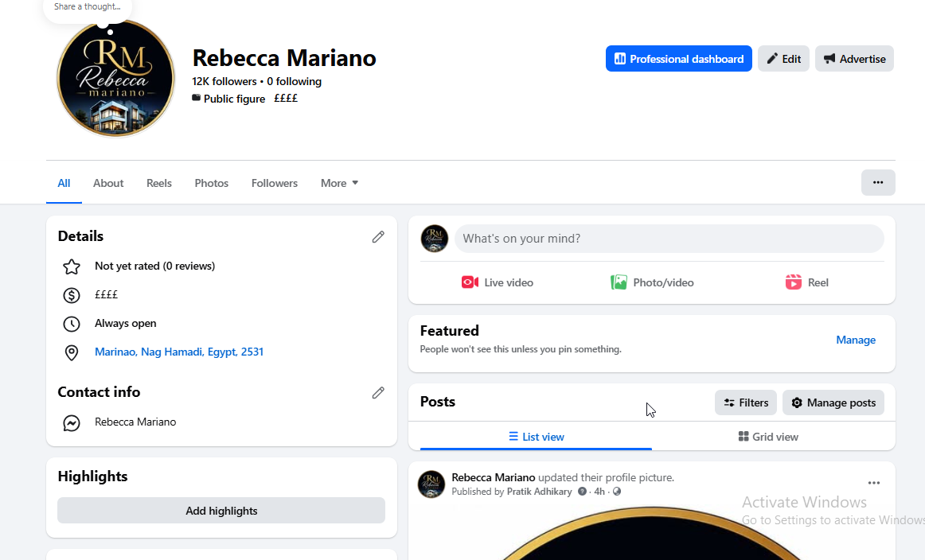Switch to Grid view
The width and height of the screenshot is (925, 560).
click(x=768, y=437)
